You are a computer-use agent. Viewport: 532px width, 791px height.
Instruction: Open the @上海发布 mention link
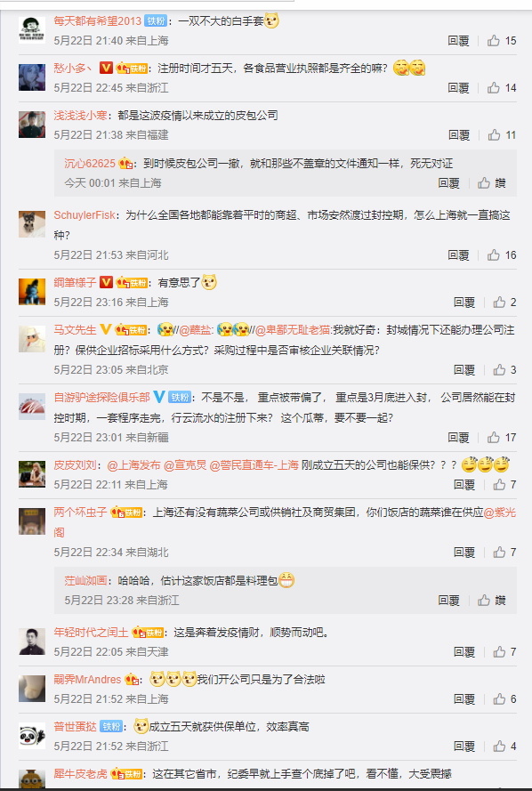point(133,464)
